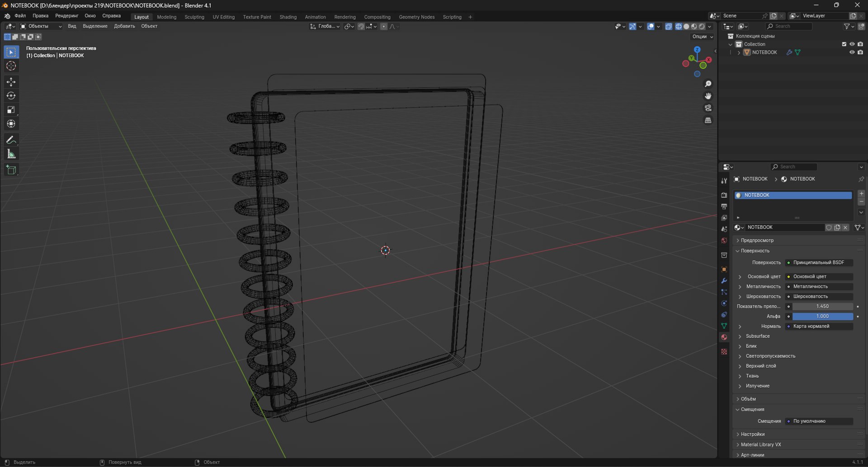Image resolution: width=868 pixels, height=467 pixels.
Task: Open the Добавить menu in the viewport
Action: tap(124, 26)
